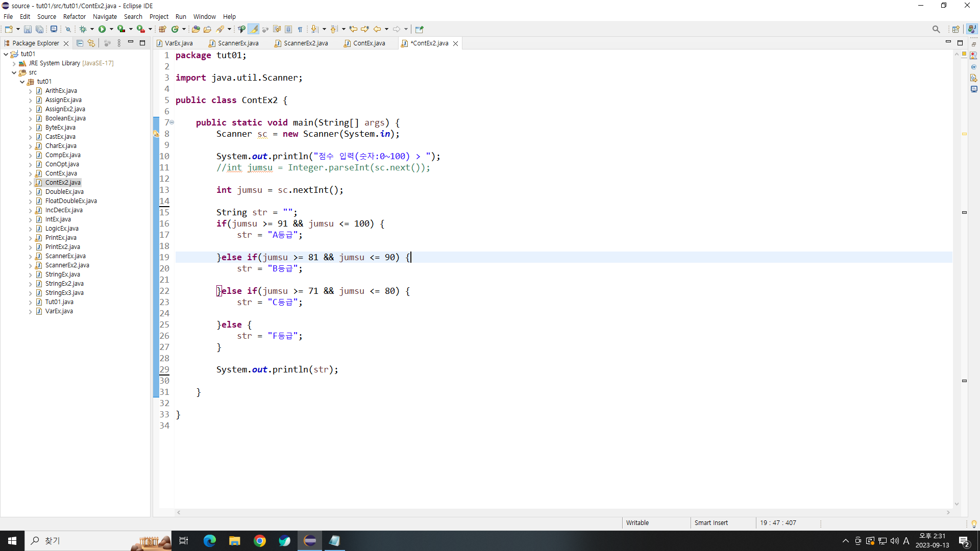Viewport: 980px width, 551px height.
Task: Click the toolbar Search magnifier icon
Action: (936, 29)
